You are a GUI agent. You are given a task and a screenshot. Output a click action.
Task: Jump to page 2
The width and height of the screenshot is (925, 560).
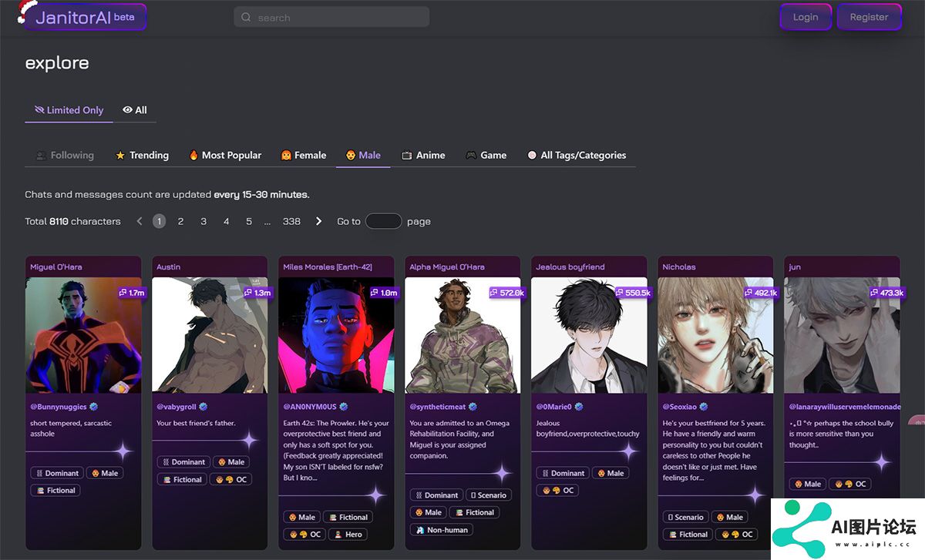(x=180, y=221)
